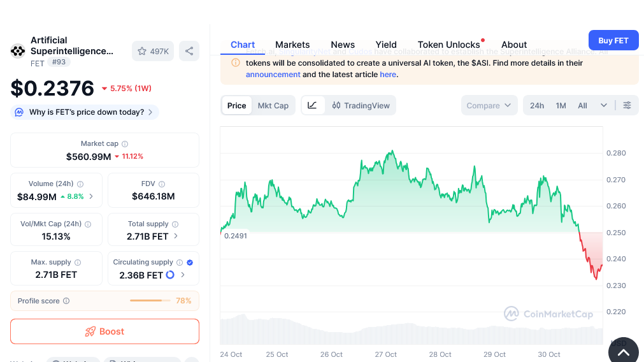
Task: Open the Markets tab
Action: (292, 45)
